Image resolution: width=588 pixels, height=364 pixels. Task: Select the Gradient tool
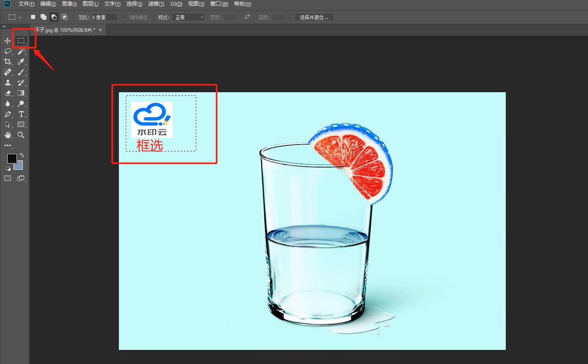point(21,93)
